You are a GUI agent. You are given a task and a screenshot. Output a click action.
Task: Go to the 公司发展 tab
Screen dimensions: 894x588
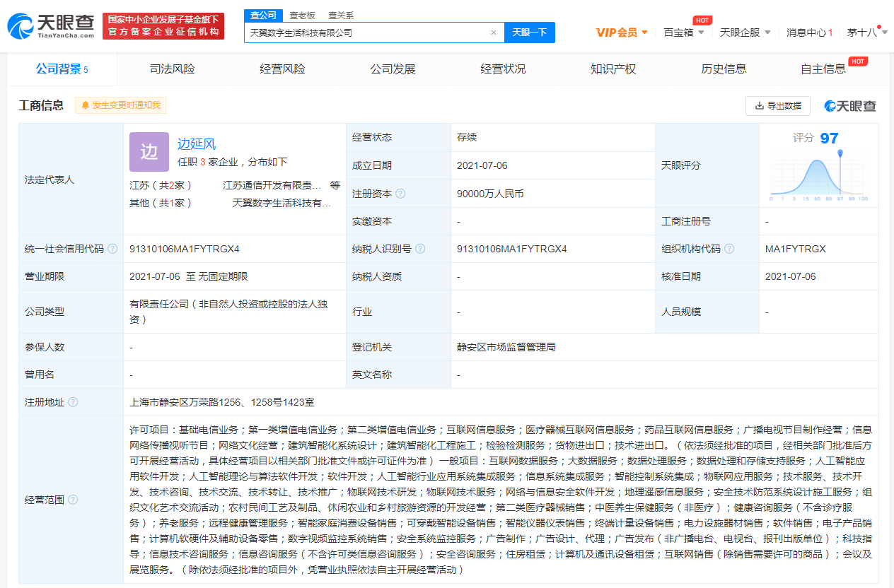393,69
